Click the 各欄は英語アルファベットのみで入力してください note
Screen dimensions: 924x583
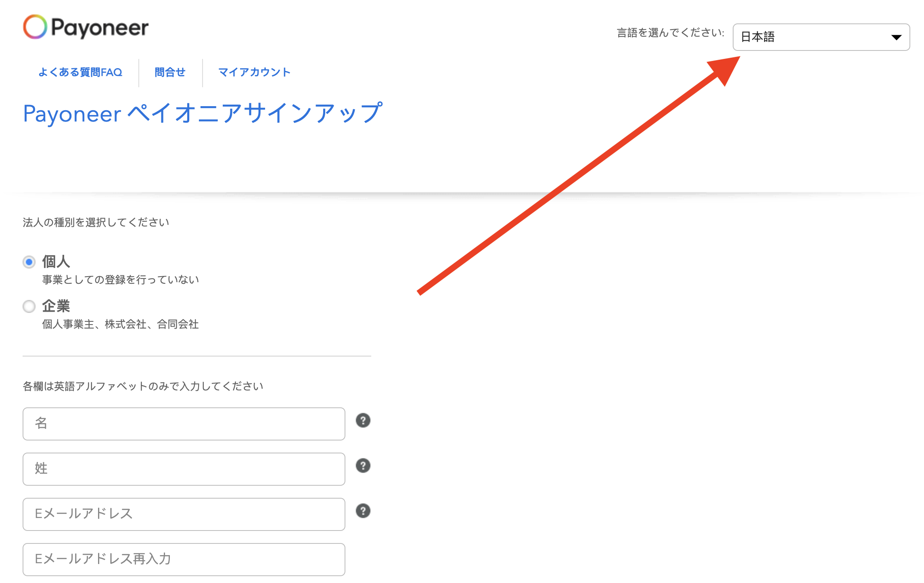point(143,386)
